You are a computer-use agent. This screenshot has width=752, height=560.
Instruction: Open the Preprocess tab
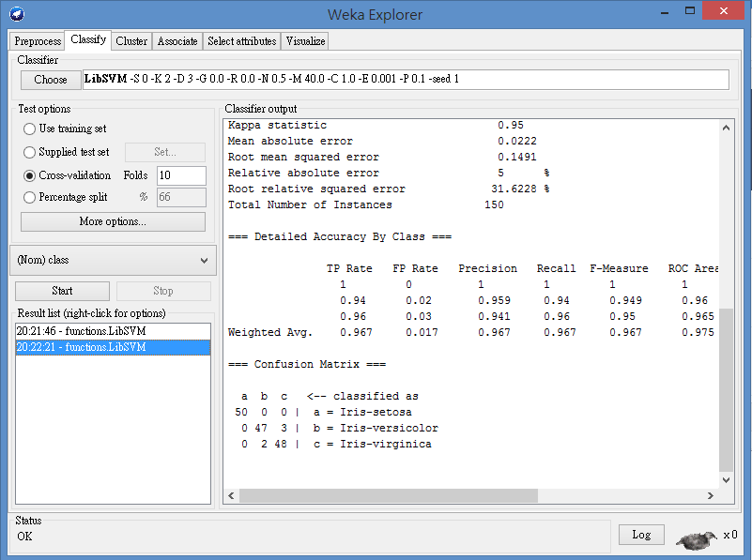point(38,41)
